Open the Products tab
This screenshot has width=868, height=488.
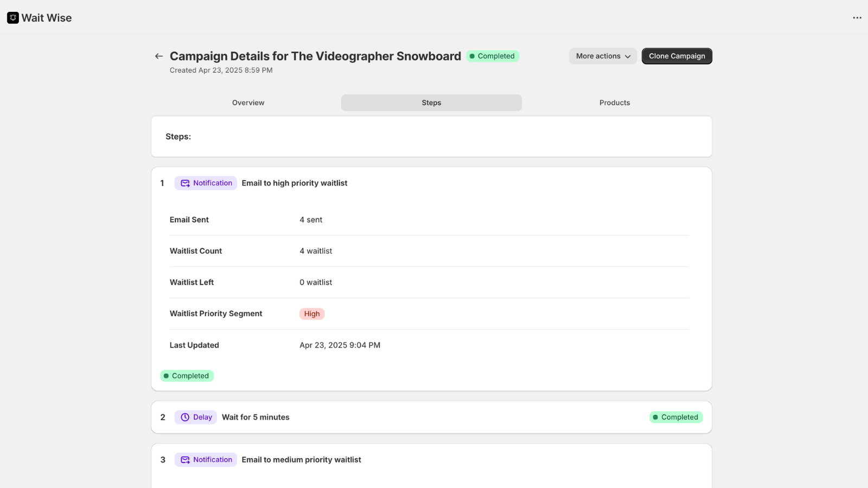(x=615, y=102)
